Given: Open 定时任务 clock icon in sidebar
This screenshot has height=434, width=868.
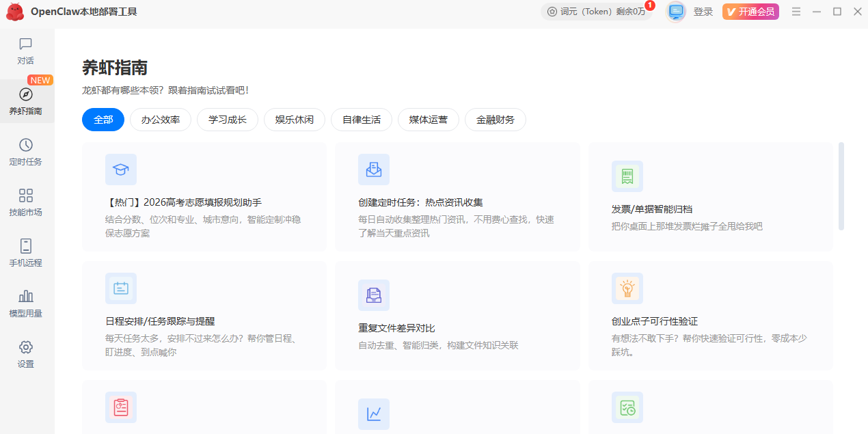Looking at the screenshot, I should (x=25, y=145).
